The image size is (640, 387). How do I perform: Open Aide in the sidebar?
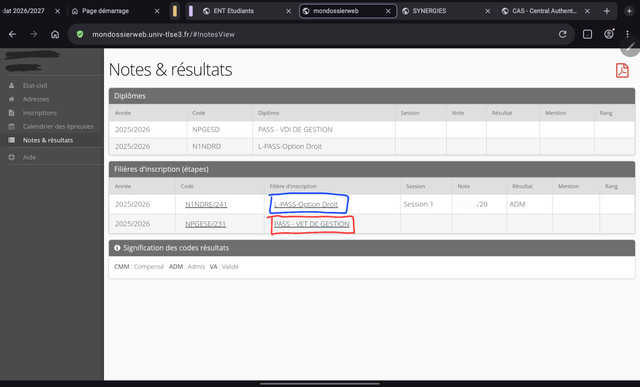[29, 157]
